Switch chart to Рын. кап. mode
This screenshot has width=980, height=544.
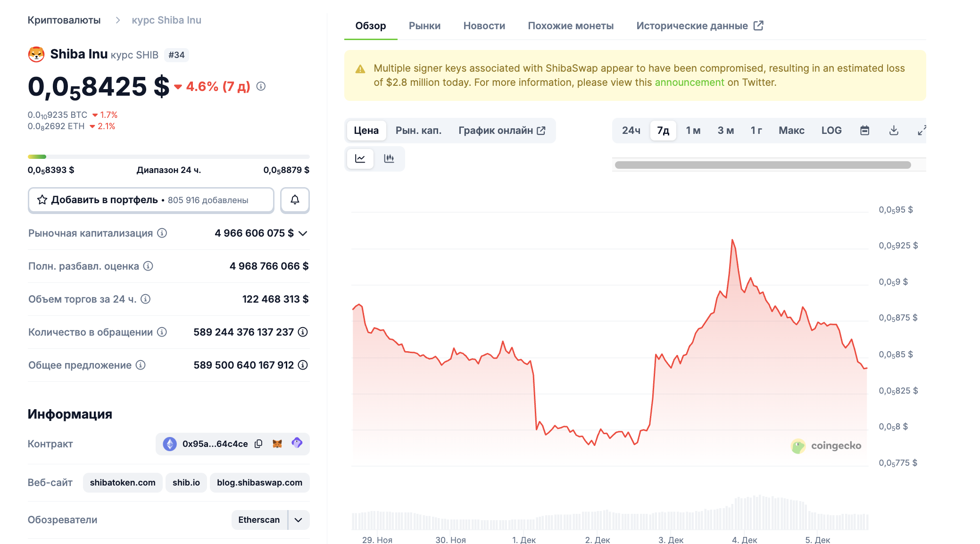[x=418, y=131]
